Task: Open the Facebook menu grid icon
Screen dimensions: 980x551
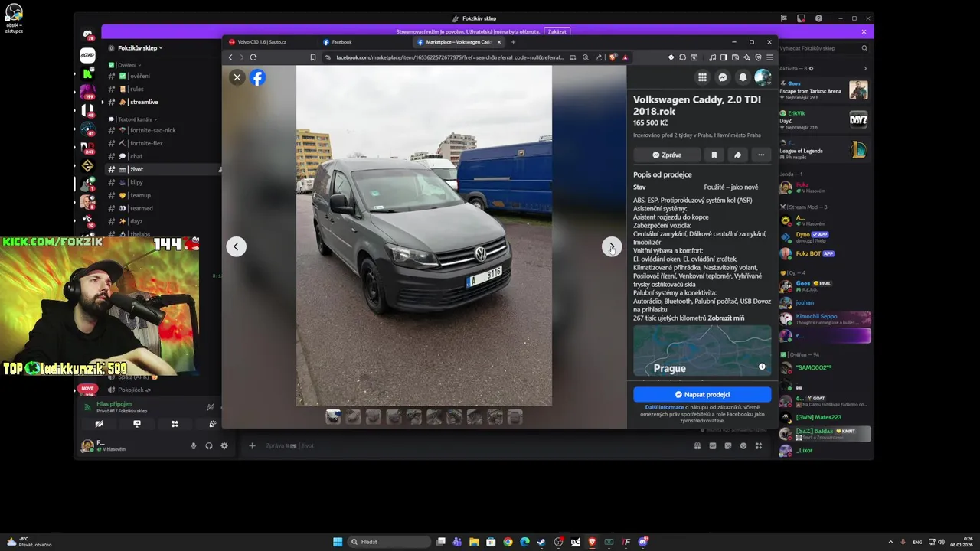Action: point(702,77)
